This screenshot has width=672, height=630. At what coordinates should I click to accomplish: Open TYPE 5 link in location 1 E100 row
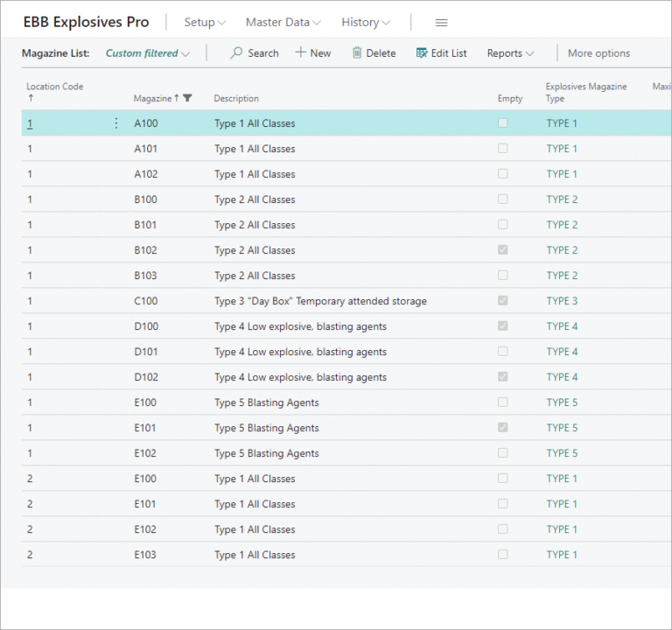point(562,402)
